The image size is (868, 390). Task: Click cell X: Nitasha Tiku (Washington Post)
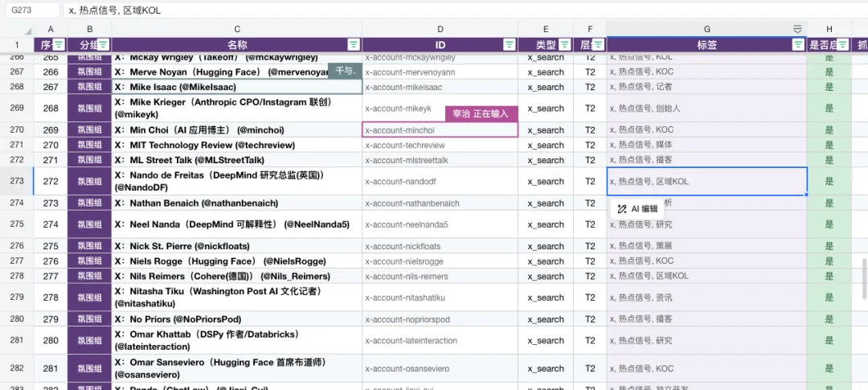[237, 298]
